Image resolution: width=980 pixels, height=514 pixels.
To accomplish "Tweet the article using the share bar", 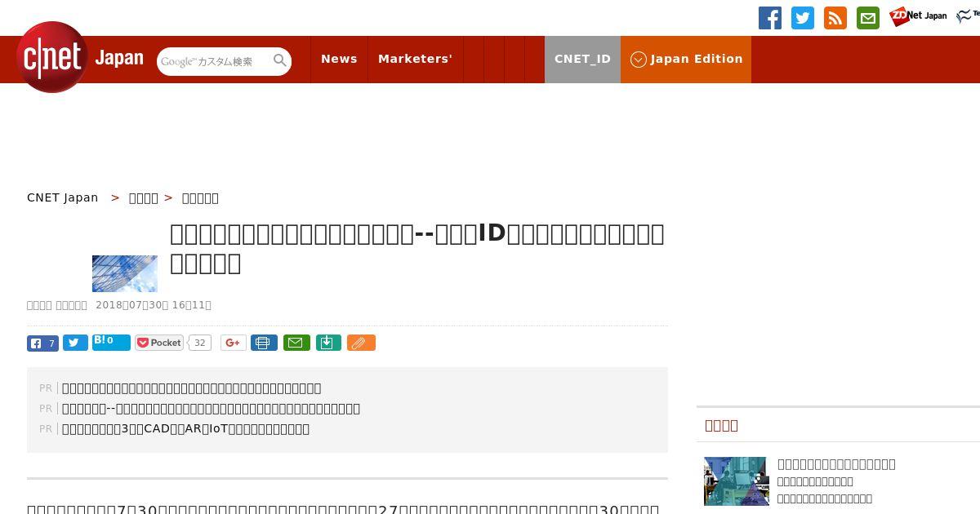I will [75, 343].
